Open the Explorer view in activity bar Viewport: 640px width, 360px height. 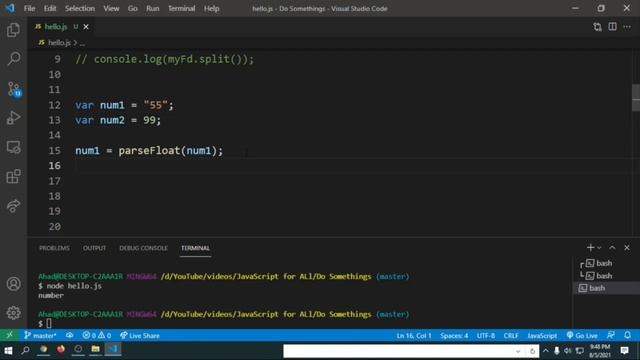(13, 30)
